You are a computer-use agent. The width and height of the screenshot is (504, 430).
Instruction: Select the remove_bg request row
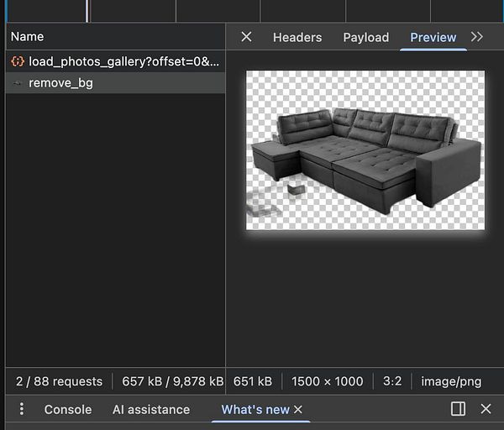click(116, 83)
